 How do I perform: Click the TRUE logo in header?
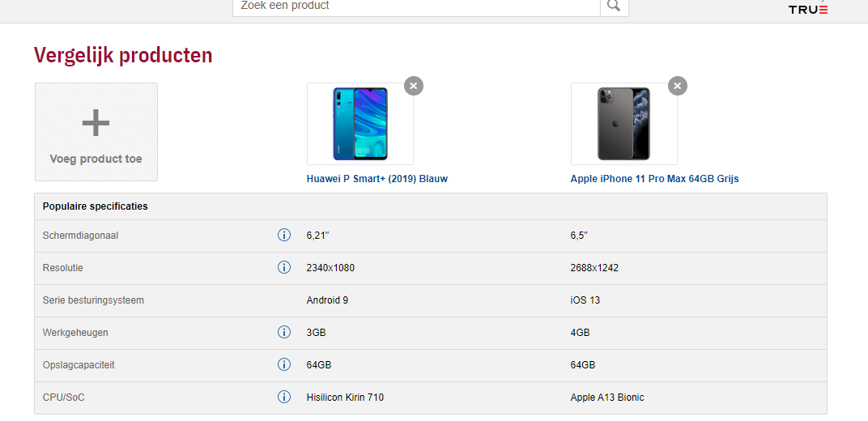point(808,10)
